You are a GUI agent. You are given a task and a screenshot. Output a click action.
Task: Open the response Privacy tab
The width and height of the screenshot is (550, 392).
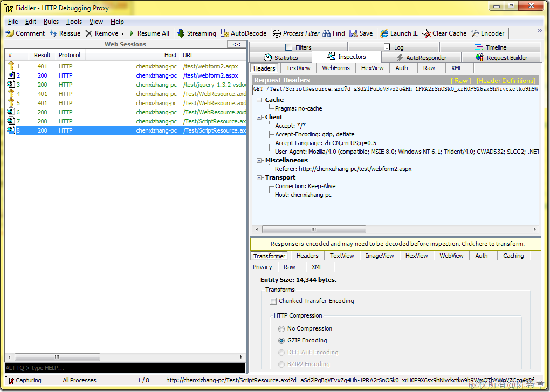263,267
